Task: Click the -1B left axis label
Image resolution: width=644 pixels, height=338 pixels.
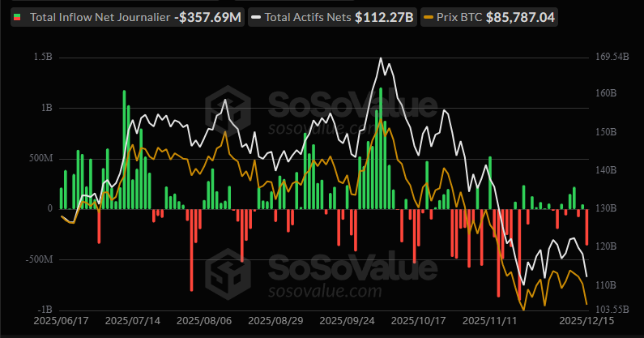Action: (45, 310)
